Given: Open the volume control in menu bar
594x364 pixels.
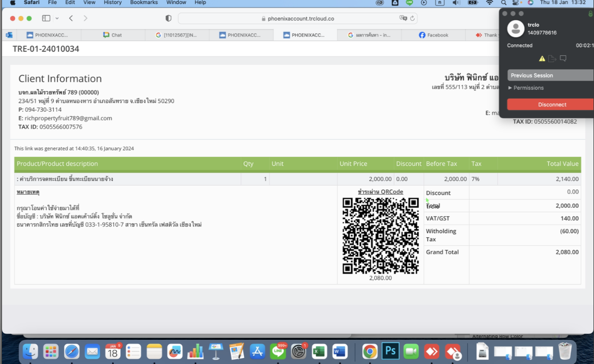Looking at the screenshot, I should (x=456, y=3).
